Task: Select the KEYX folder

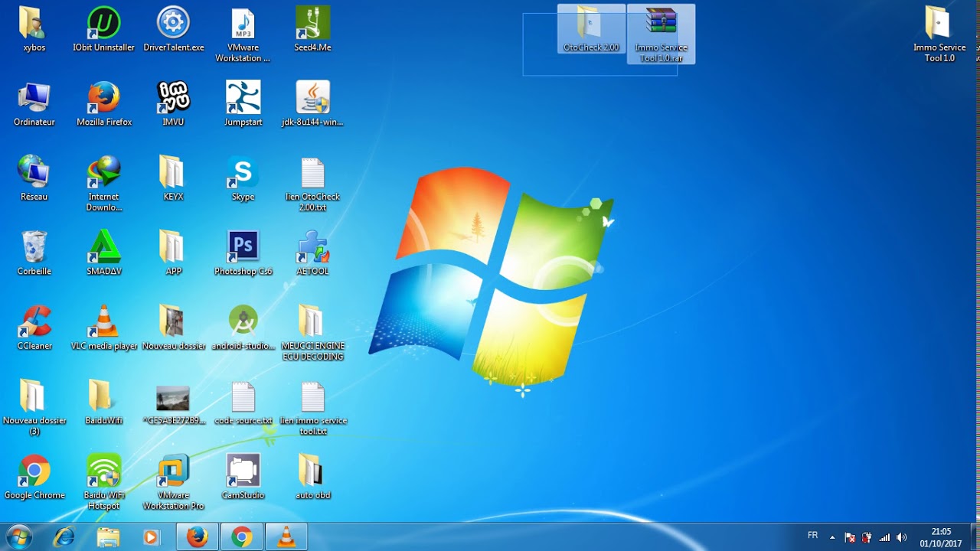Action: click(173, 172)
